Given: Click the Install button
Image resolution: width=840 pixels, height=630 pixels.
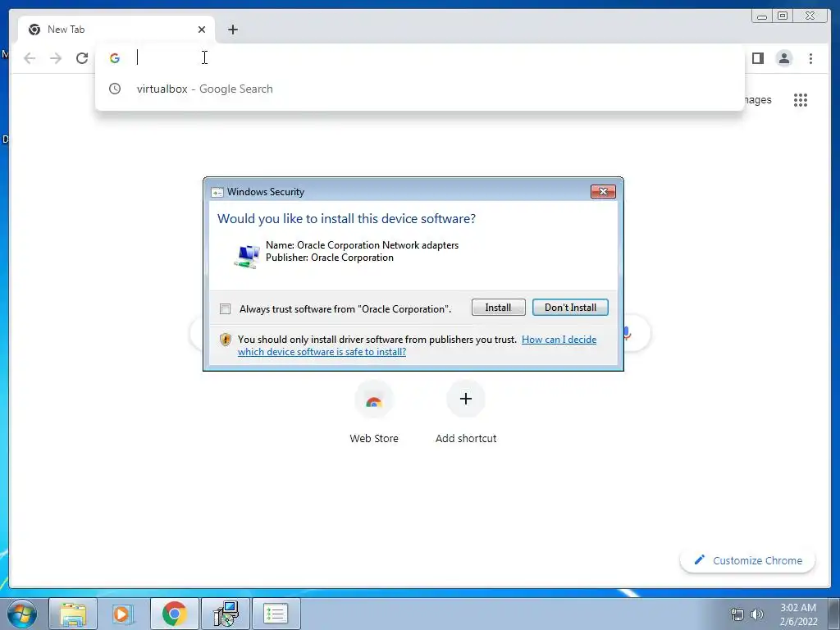Looking at the screenshot, I should (x=498, y=308).
